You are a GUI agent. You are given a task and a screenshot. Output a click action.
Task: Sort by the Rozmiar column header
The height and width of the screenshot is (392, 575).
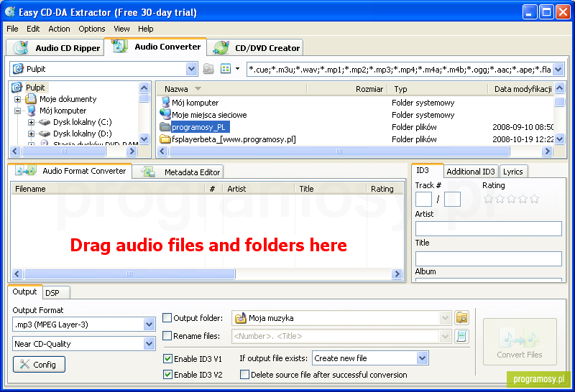click(347, 89)
